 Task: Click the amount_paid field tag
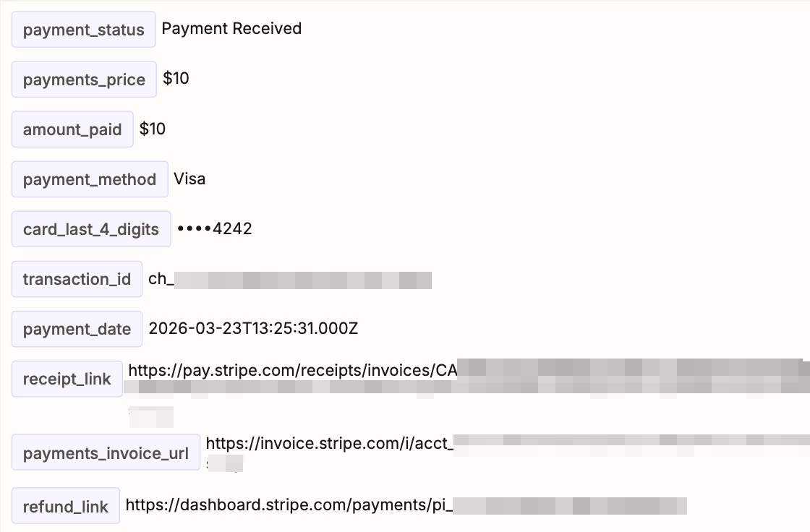[x=72, y=129]
